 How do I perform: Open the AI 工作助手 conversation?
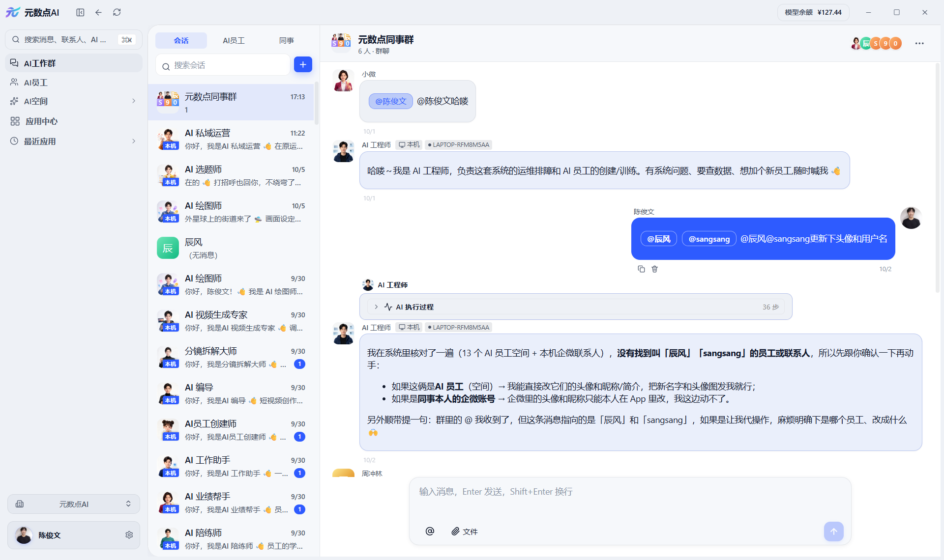pyautogui.click(x=231, y=467)
